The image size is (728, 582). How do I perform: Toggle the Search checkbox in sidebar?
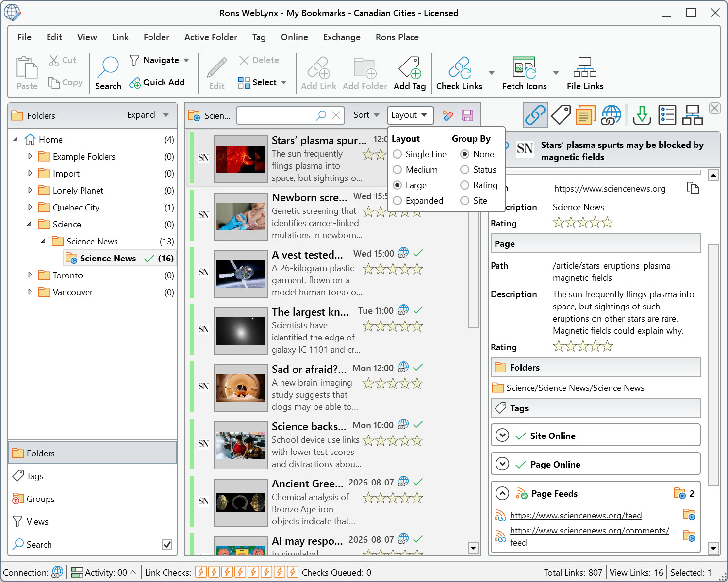click(x=167, y=544)
